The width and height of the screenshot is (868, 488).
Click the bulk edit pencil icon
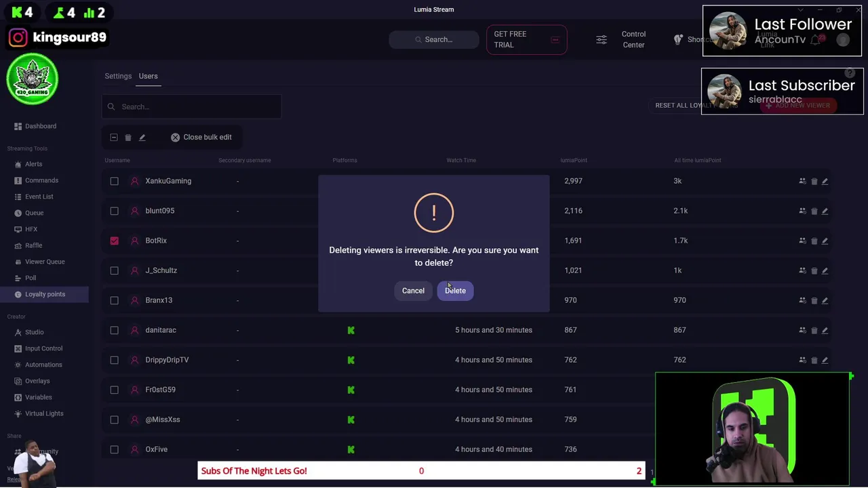point(142,138)
